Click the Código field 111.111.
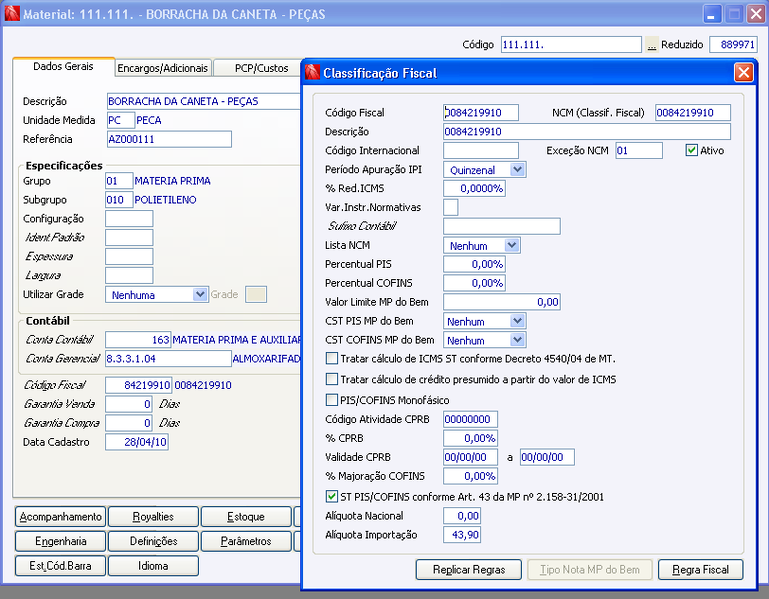This screenshot has width=769, height=599. tap(571, 45)
